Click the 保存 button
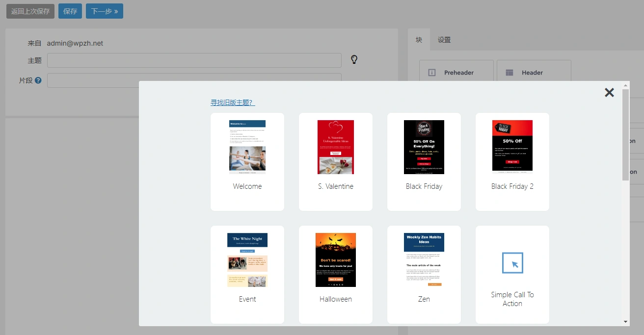Viewport: 644px width, 335px height. (x=70, y=11)
